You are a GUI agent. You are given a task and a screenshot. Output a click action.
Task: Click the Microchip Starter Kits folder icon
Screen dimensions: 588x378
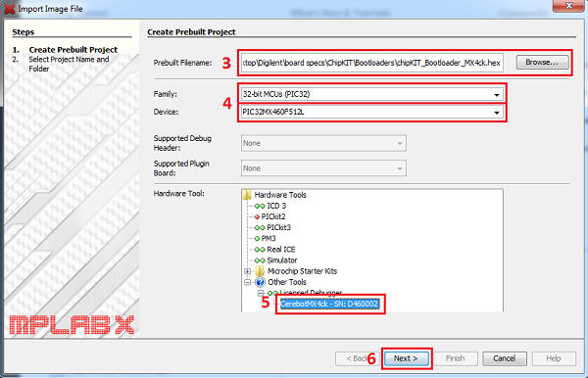[x=260, y=271]
